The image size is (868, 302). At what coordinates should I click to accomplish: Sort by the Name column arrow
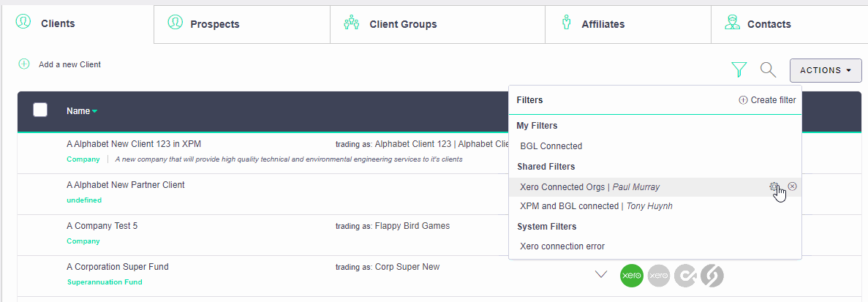click(x=94, y=111)
